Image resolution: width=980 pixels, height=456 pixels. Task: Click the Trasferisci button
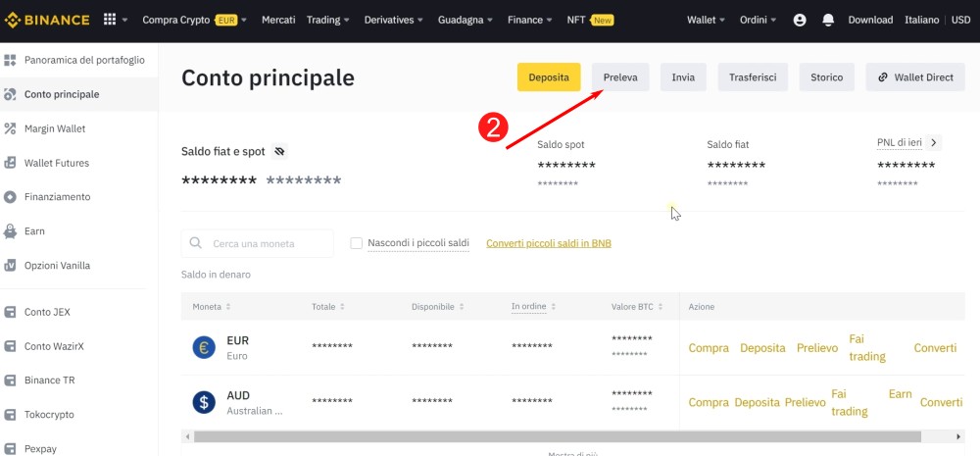point(753,76)
